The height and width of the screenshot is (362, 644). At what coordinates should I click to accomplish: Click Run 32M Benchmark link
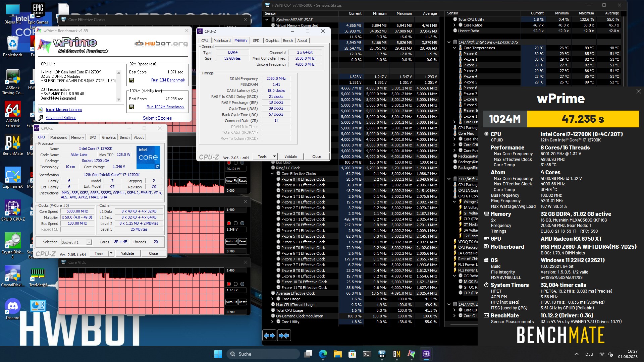click(x=168, y=80)
